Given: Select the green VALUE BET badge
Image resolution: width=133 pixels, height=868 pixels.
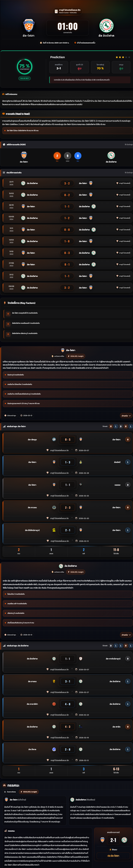Looking at the screenshot, I should [24, 78].
